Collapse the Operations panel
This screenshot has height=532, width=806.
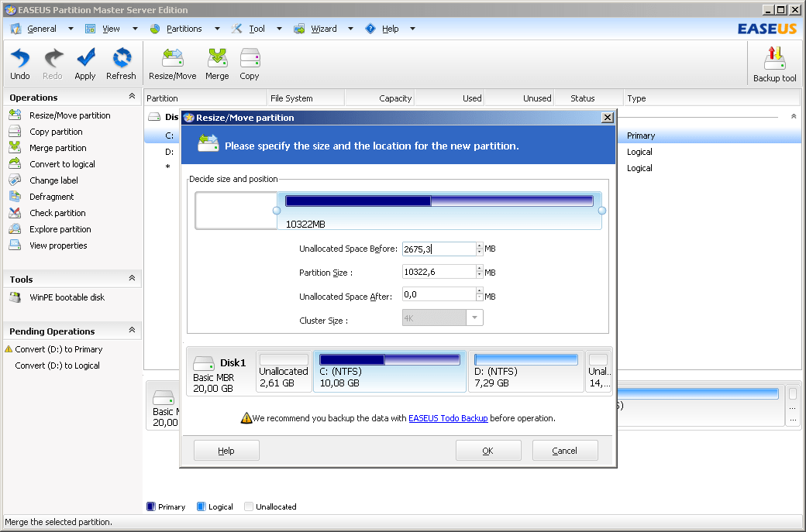click(x=133, y=97)
